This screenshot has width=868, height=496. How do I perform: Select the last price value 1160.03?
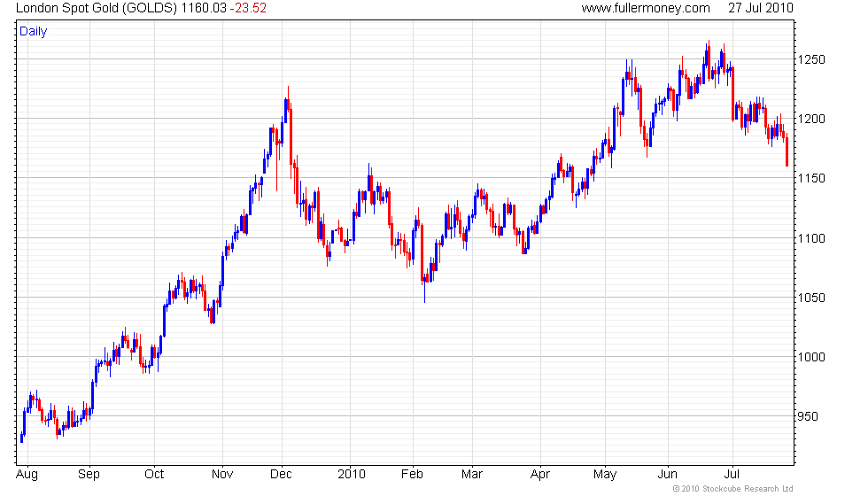(x=204, y=8)
